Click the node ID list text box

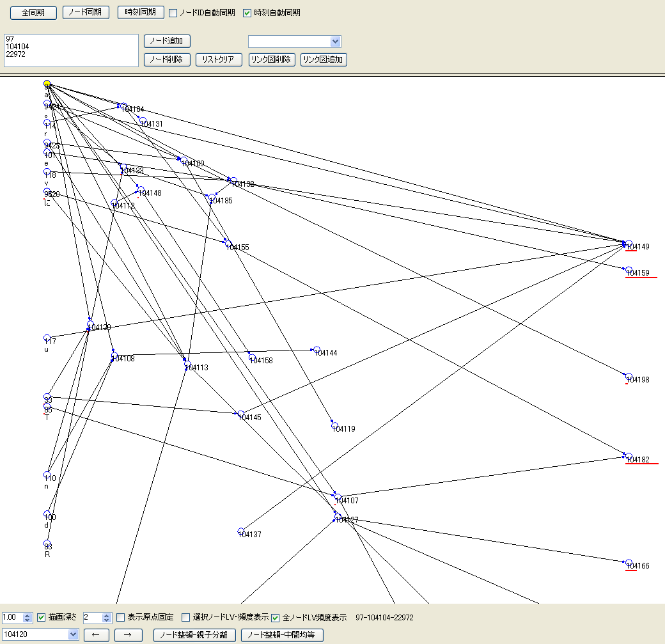coord(71,51)
